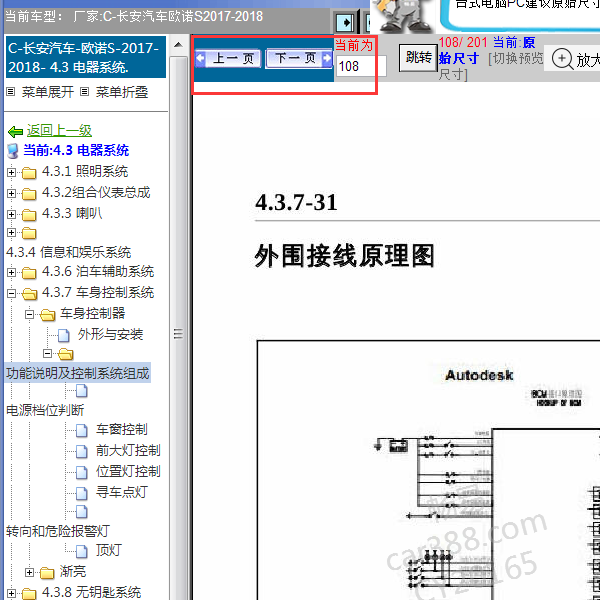Viewport: 600px width, 600px height.
Task: Select 功能说明及控制系统组成 item
Action: [x=78, y=373]
